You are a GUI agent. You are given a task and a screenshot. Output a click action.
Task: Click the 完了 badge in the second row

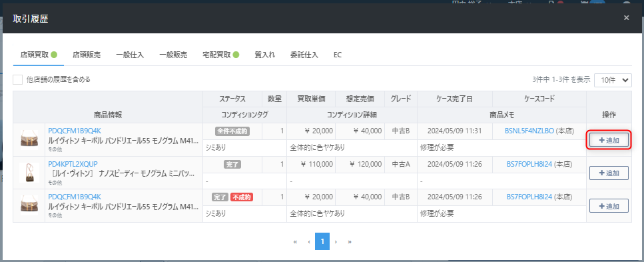click(x=232, y=164)
